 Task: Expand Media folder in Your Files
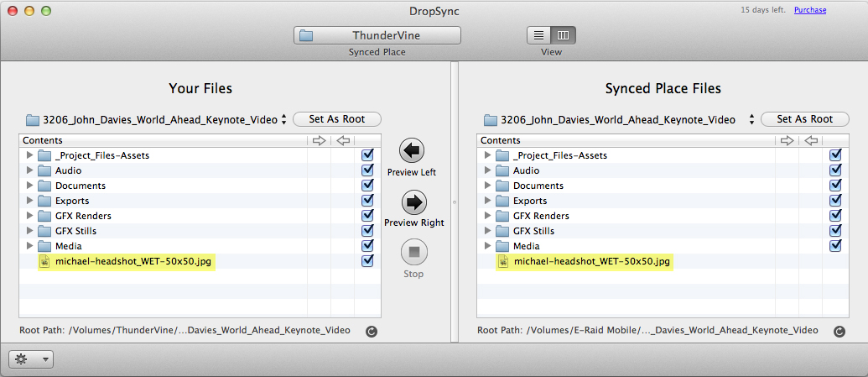point(30,246)
